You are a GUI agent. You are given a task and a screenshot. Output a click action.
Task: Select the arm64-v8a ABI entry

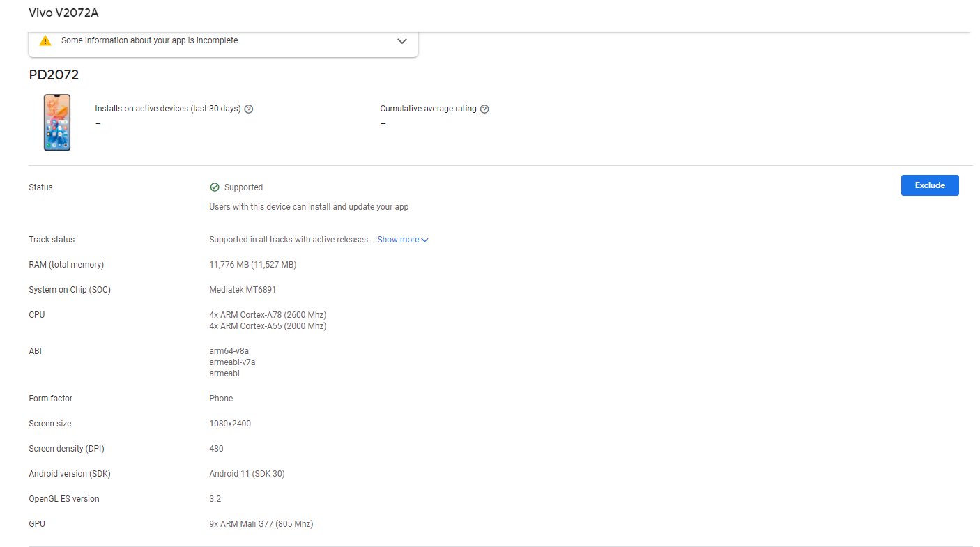click(229, 351)
